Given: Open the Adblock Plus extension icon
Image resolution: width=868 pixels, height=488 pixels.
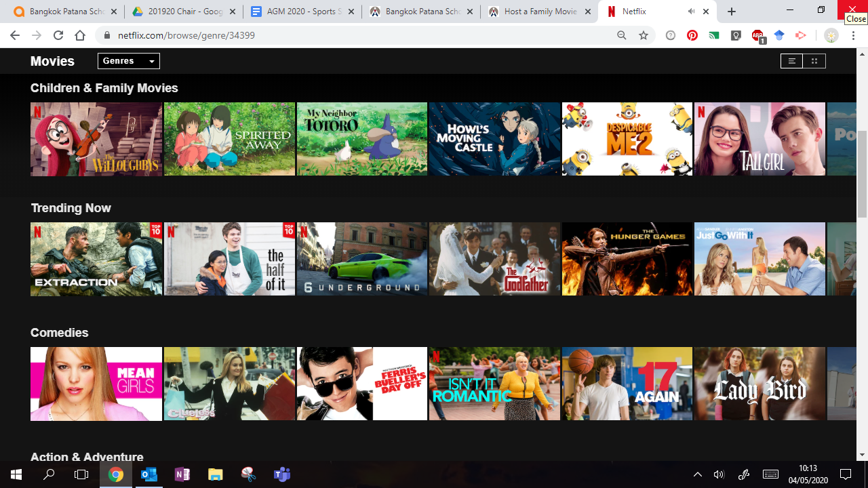Looking at the screenshot, I should pyautogui.click(x=757, y=36).
